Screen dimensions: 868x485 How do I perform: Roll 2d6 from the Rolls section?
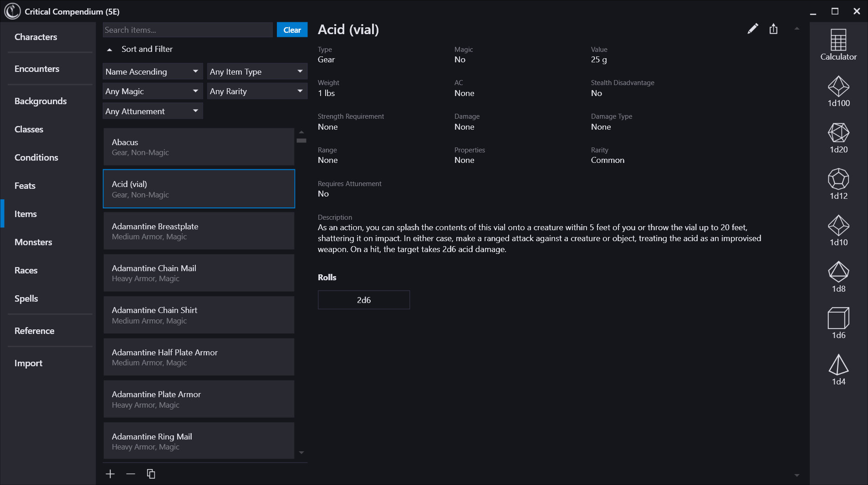(x=364, y=300)
